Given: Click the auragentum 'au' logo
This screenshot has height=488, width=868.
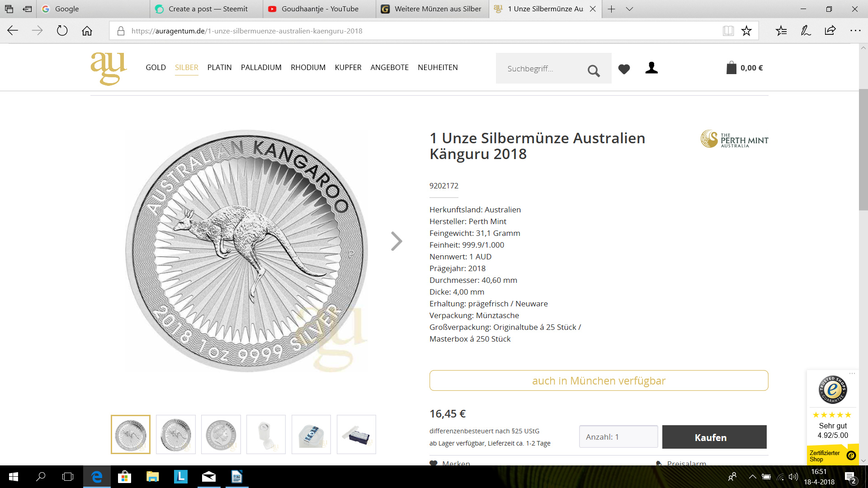Looking at the screenshot, I should pyautogui.click(x=108, y=68).
